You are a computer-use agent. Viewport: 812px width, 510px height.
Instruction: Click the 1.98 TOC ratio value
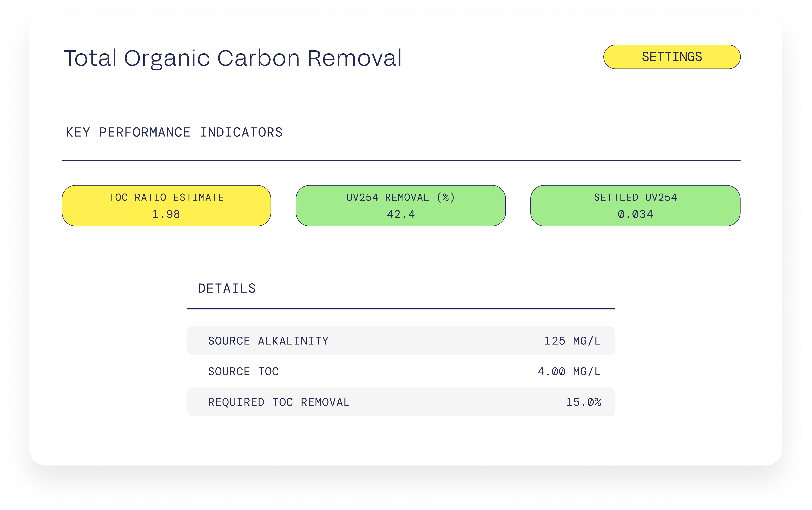click(166, 214)
